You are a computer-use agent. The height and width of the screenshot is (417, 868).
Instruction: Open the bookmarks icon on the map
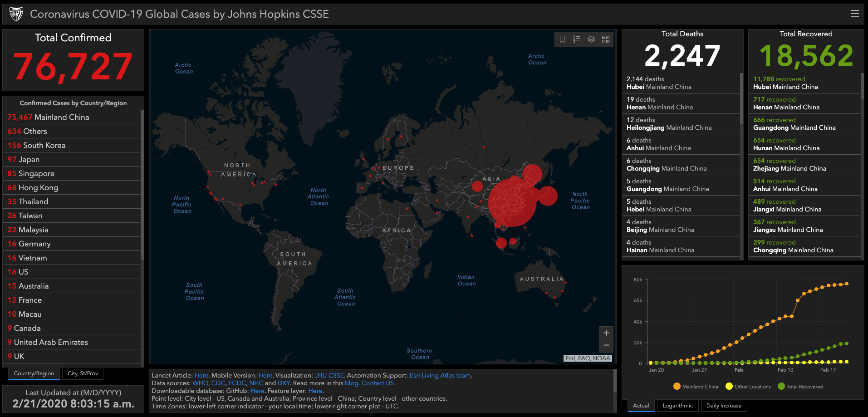562,39
